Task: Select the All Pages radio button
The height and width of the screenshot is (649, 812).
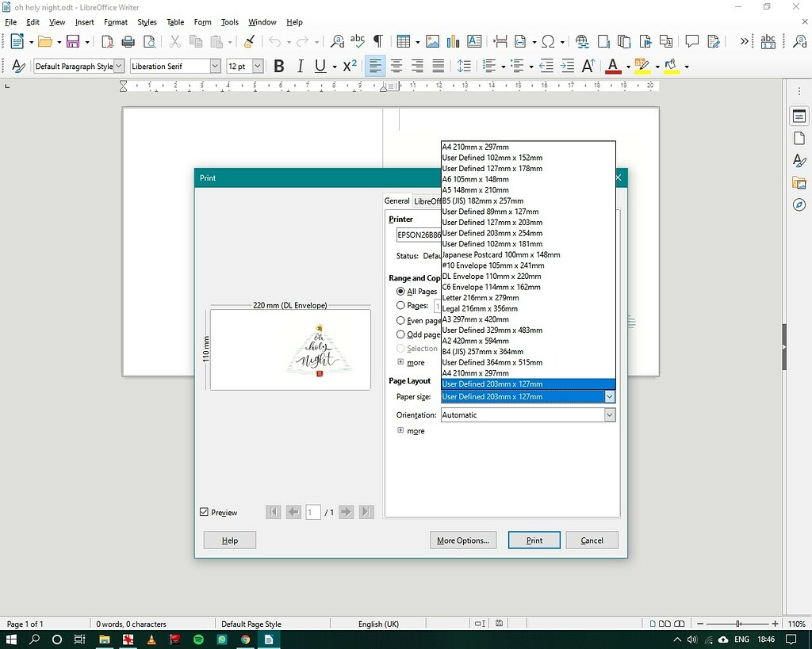Action: click(400, 292)
